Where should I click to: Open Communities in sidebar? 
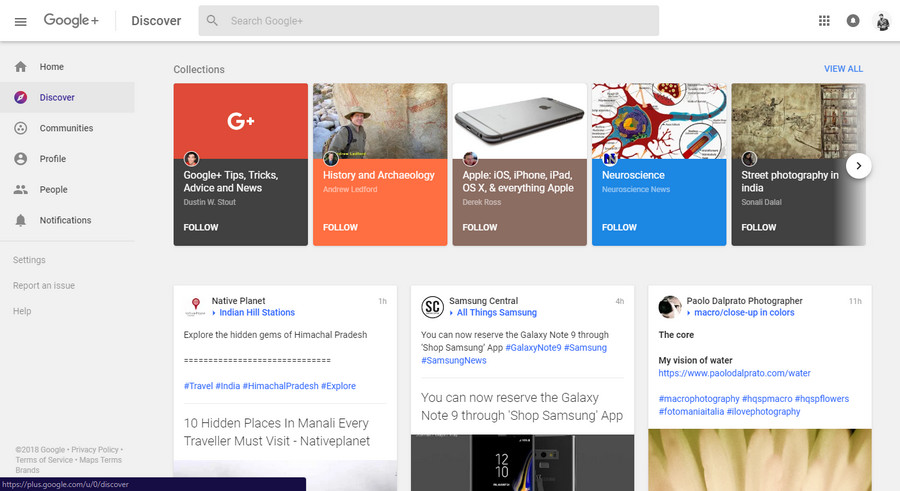[x=67, y=128]
